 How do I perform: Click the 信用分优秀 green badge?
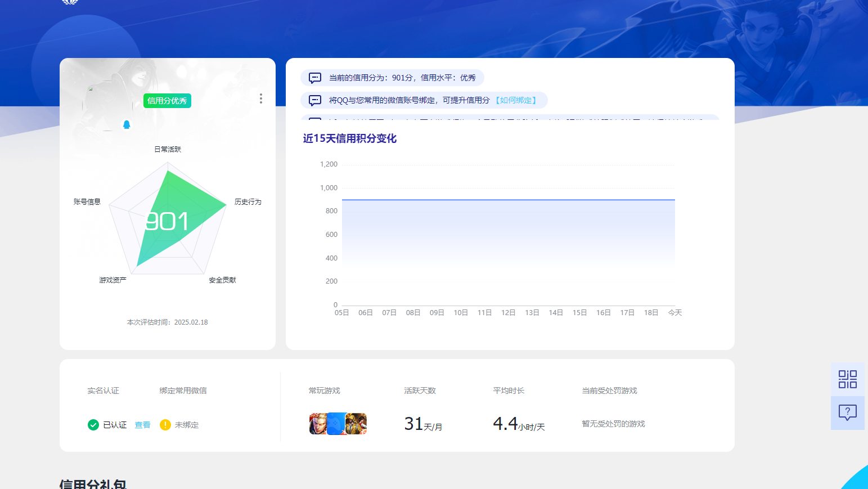[167, 101]
